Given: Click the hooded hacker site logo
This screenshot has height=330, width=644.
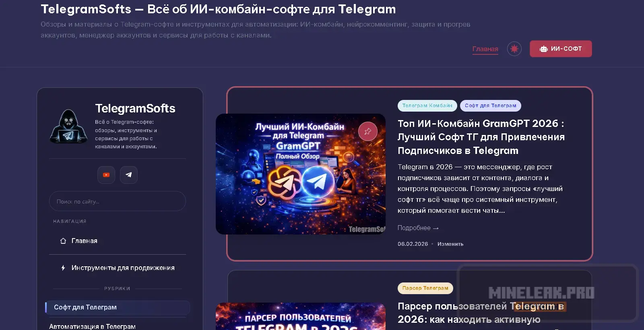Looking at the screenshot, I should click(x=69, y=126).
